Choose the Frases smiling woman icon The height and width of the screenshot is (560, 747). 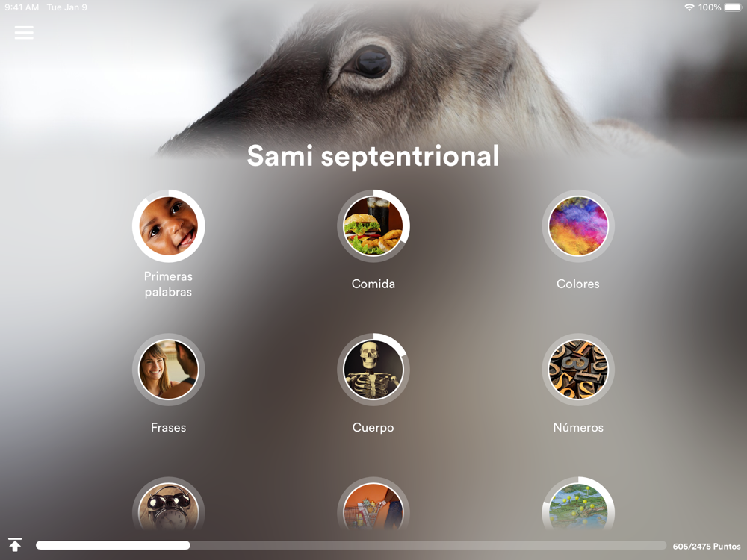(x=169, y=370)
